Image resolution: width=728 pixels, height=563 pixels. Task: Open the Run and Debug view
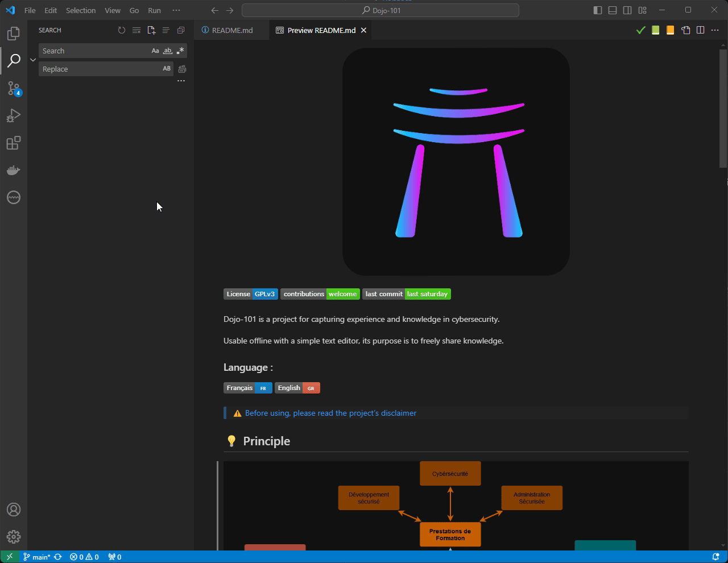click(x=14, y=115)
